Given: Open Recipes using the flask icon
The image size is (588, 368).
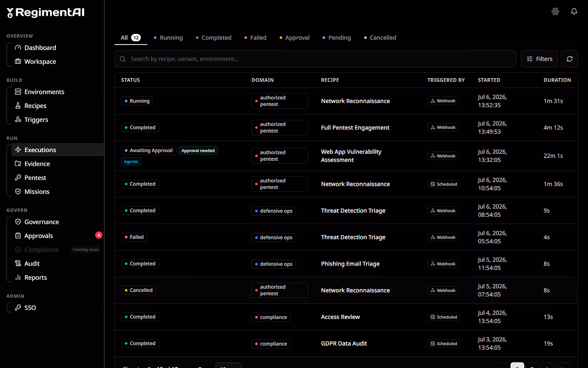Looking at the screenshot, I should point(18,106).
